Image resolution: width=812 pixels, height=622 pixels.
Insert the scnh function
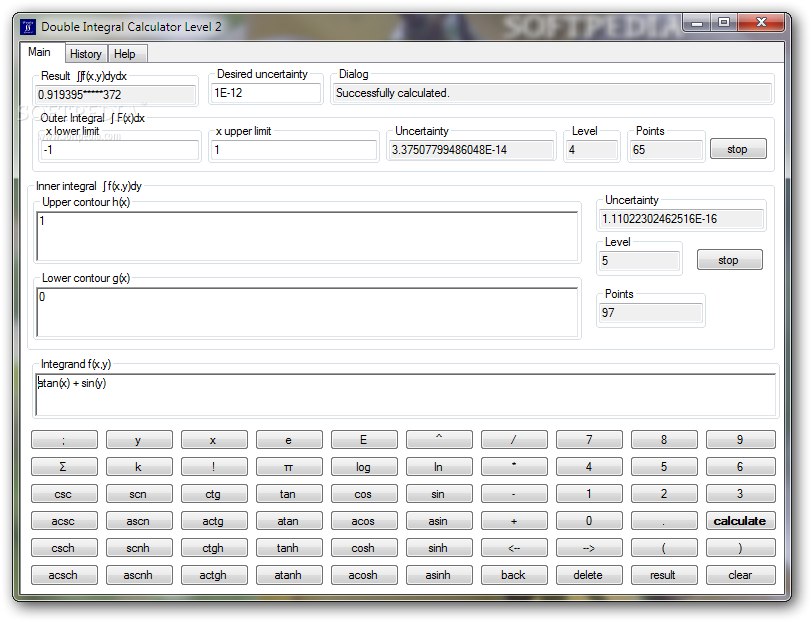[138, 548]
